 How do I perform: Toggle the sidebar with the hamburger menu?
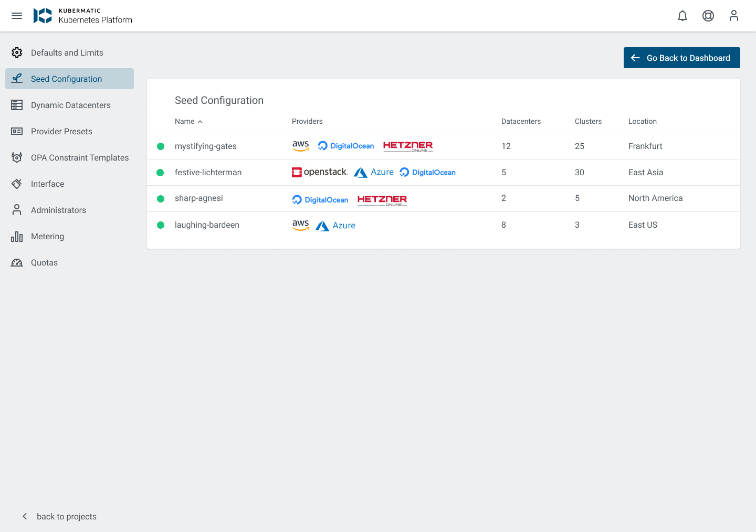(17, 16)
